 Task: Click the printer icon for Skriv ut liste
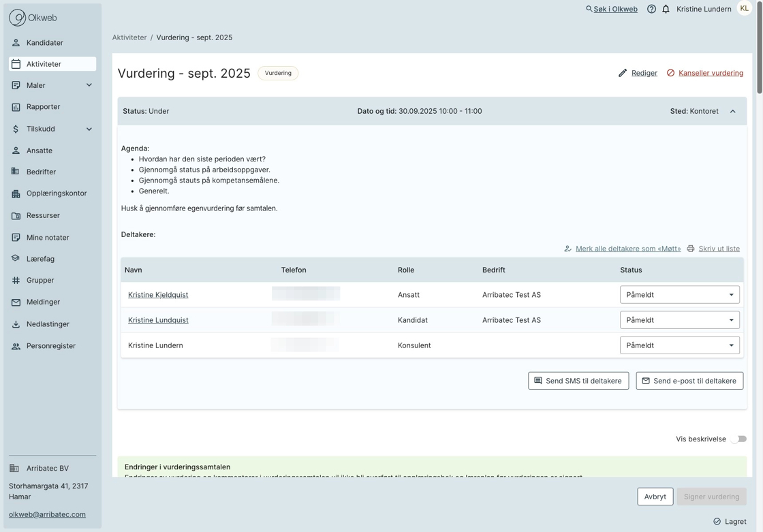click(x=690, y=249)
